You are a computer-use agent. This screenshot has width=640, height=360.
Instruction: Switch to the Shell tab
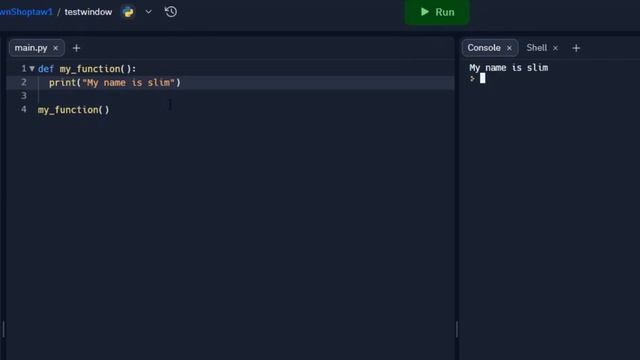(x=536, y=48)
